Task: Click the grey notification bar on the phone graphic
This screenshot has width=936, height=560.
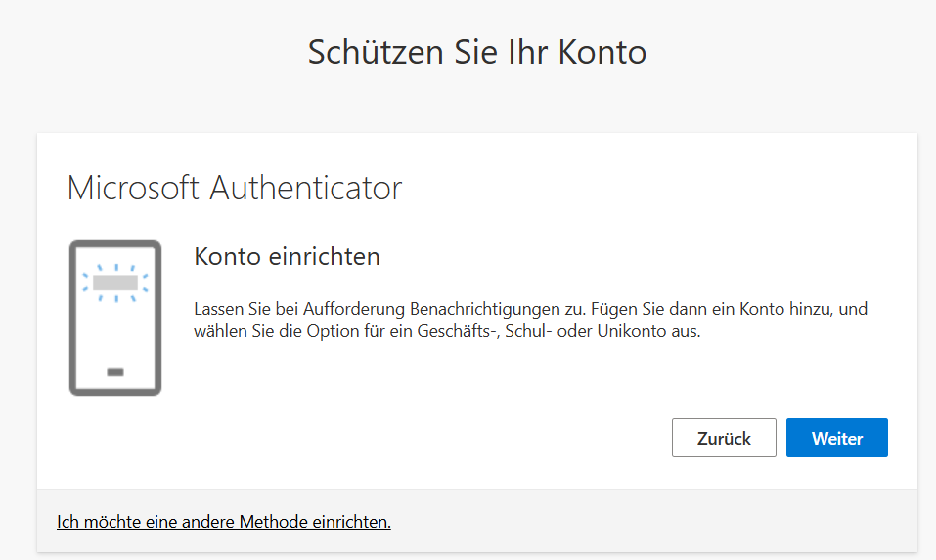Action: [115, 282]
